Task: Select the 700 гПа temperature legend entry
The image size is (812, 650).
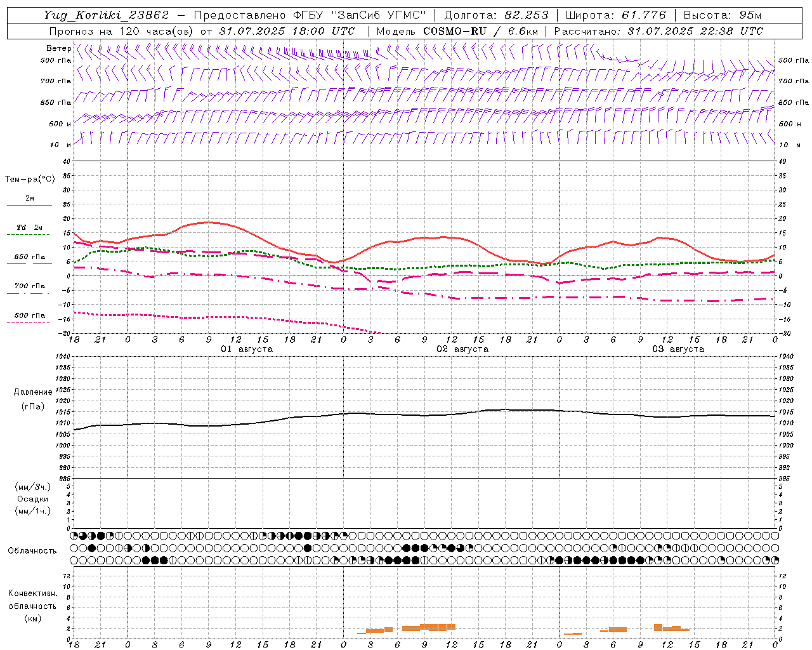Action: 30,286
